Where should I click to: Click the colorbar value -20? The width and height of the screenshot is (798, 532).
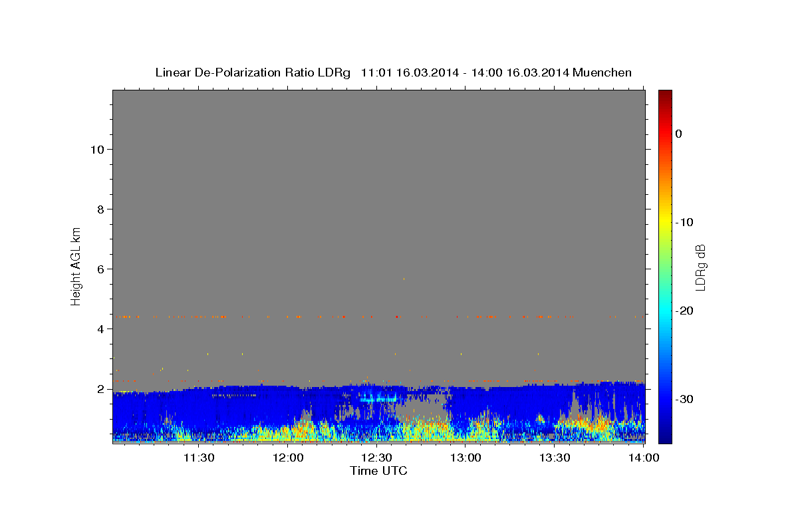[x=684, y=311]
